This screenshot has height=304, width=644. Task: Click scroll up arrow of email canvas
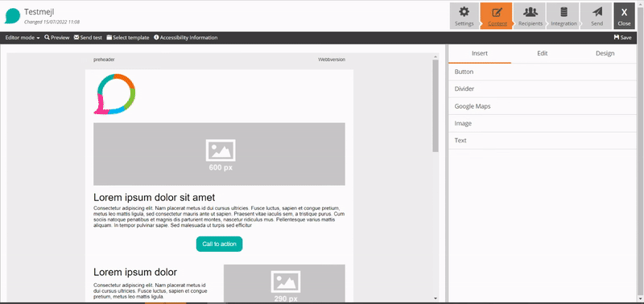436,56
